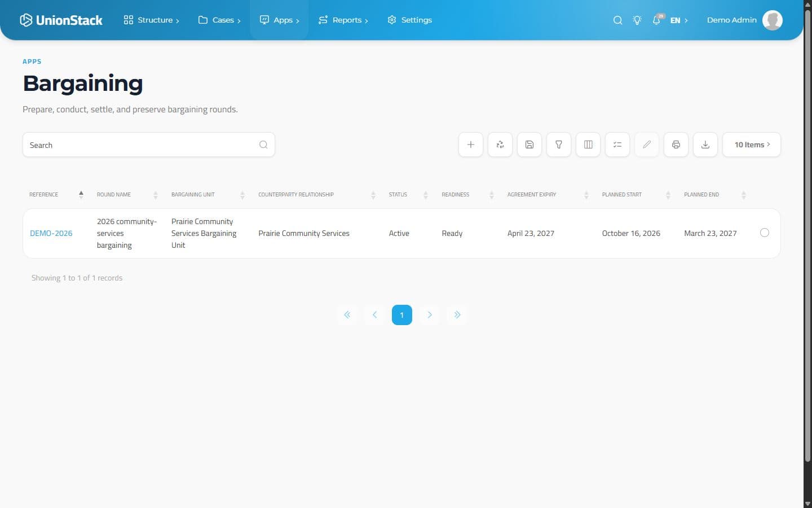Click the Demo Admin avatar picture
This screenshot has height=508, width=812.
tap(773, 20)
